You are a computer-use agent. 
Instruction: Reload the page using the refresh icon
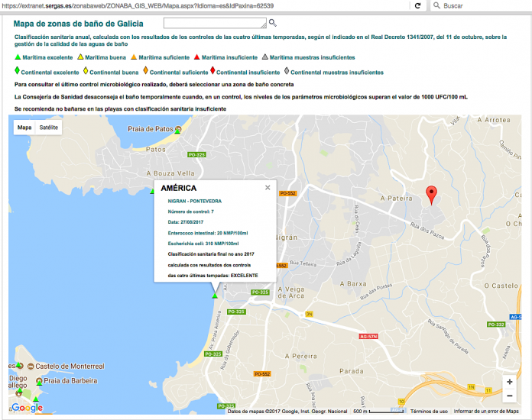click(417, 5)
